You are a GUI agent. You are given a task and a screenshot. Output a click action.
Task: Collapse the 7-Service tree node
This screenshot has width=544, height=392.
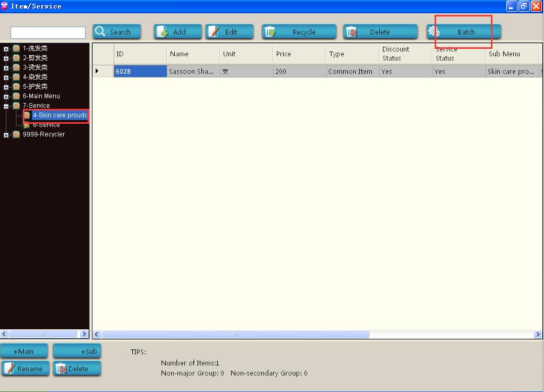coord(6,106)
